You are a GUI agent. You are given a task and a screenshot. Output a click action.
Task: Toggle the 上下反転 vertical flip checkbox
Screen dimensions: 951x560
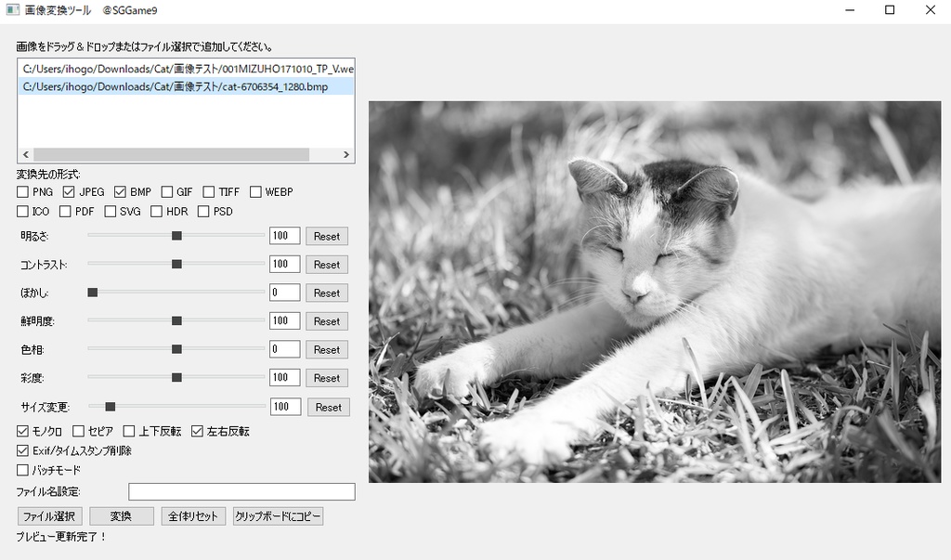128,431
